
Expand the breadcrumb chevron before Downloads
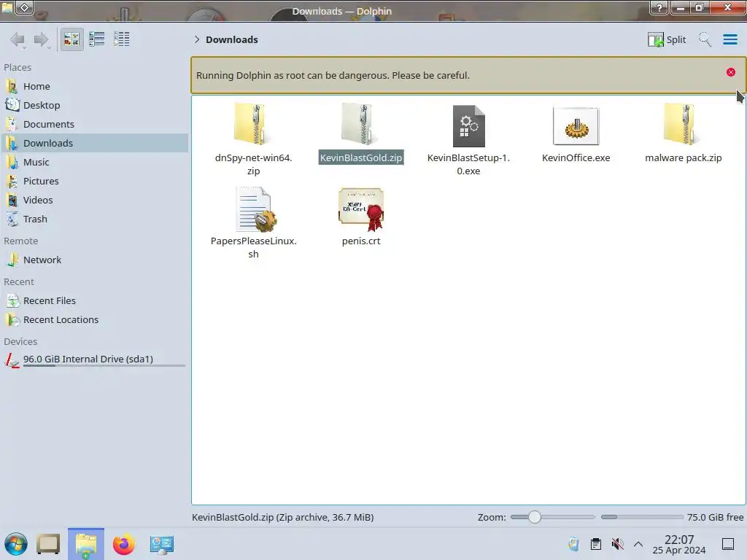(197, 39)
